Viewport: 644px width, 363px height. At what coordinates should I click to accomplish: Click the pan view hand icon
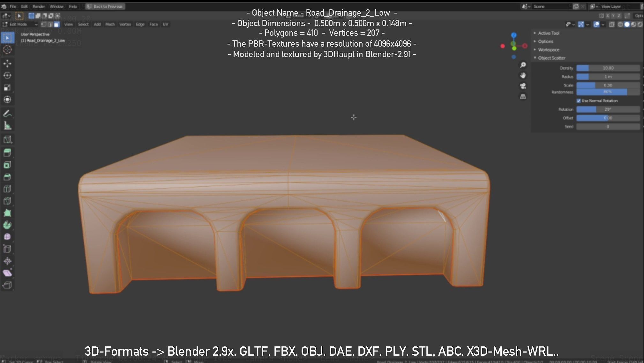click(x=523, y=75)
